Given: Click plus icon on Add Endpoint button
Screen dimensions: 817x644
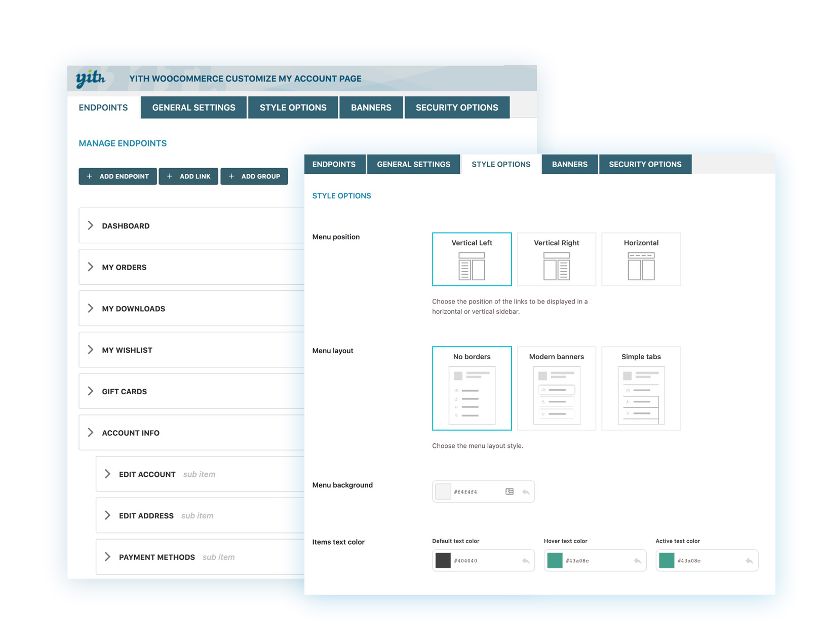Looking at the screenshot, I should 90,176.
